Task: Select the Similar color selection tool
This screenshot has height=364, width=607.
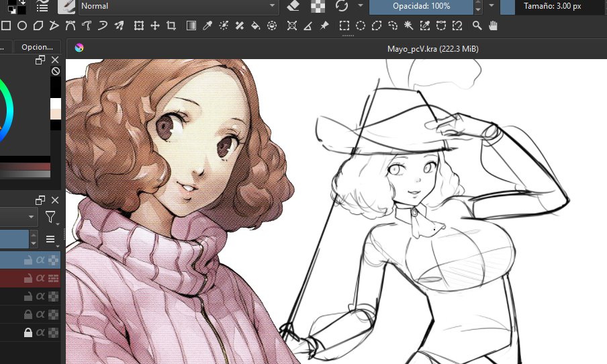Action: tap(425, 26)
